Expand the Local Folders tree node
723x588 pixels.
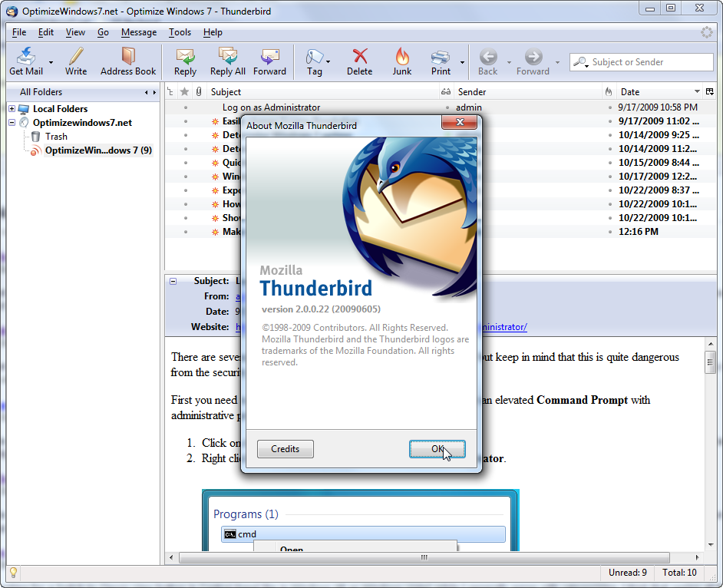tap(12, 109)
